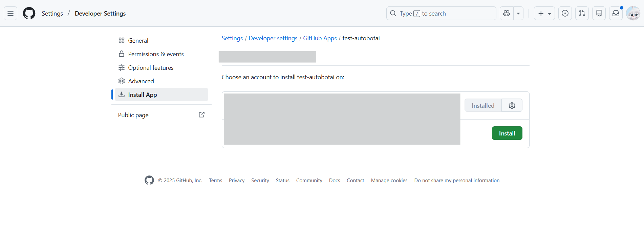Image resolution: width=644 pixels, height=231 pixels.
Task: Click the Settings breadcrumb link
Action: pos(232,38)
